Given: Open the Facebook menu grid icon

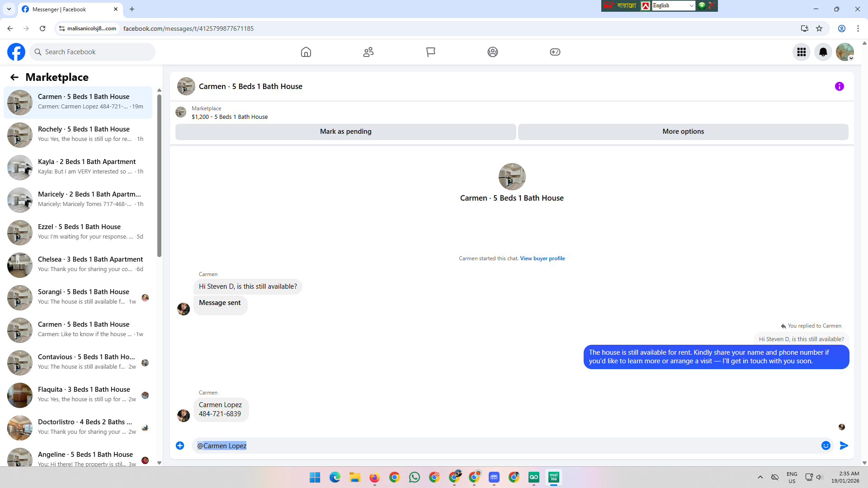Looking at the screenshot, I should (802, 52).
